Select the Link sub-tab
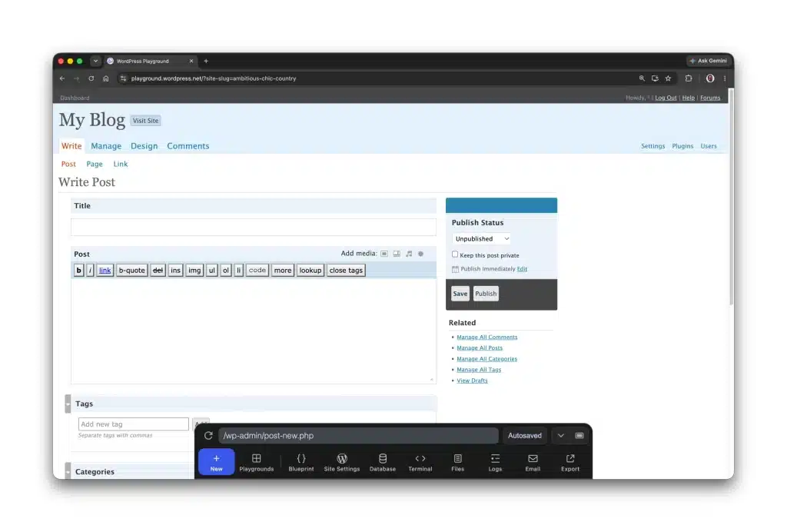Image resolution: width=787 pixels, height=532 pixels. (x=121, y=164)
